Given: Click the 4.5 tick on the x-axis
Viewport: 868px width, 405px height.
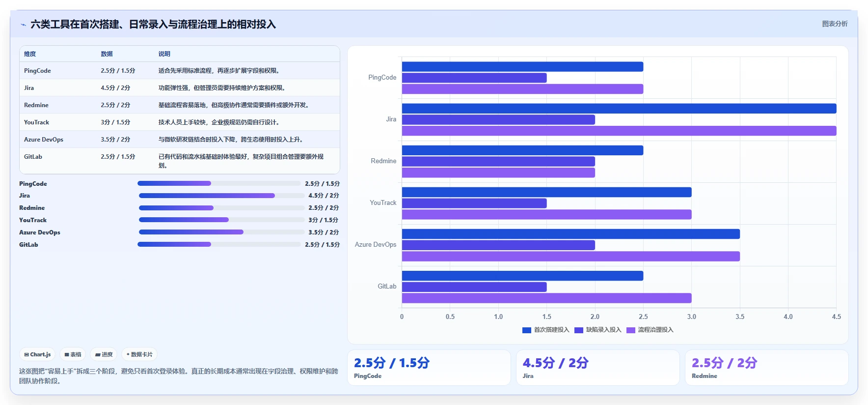Looking at the screenshot, I should (x=837, y=317).
